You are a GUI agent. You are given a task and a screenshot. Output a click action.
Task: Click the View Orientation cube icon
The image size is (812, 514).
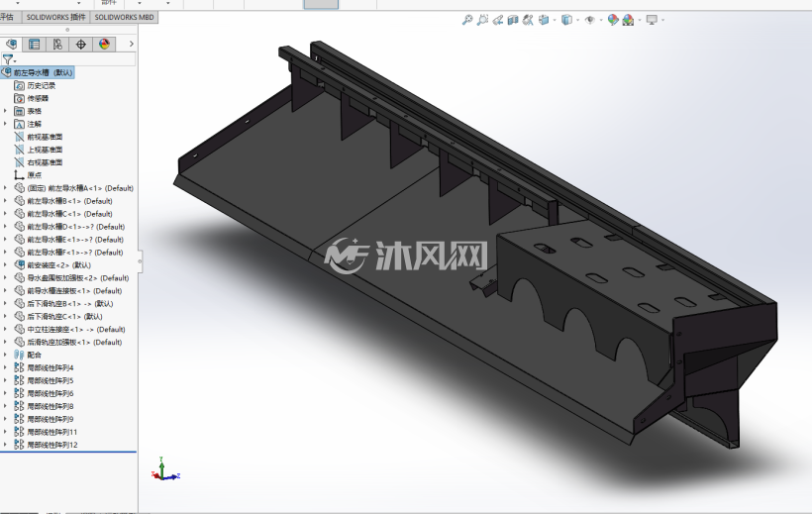click(544, 20)
